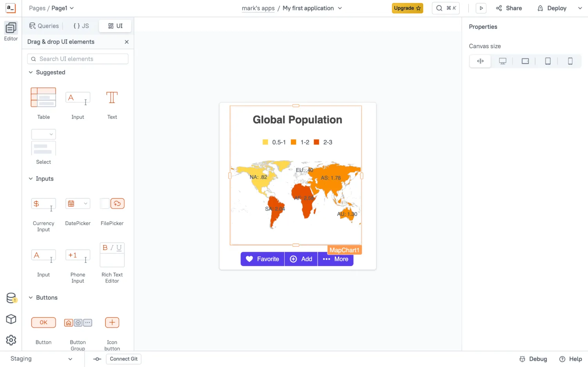Open the Deploy options chevron
This screenshot has width=588, height=367.
pos(580,8)
